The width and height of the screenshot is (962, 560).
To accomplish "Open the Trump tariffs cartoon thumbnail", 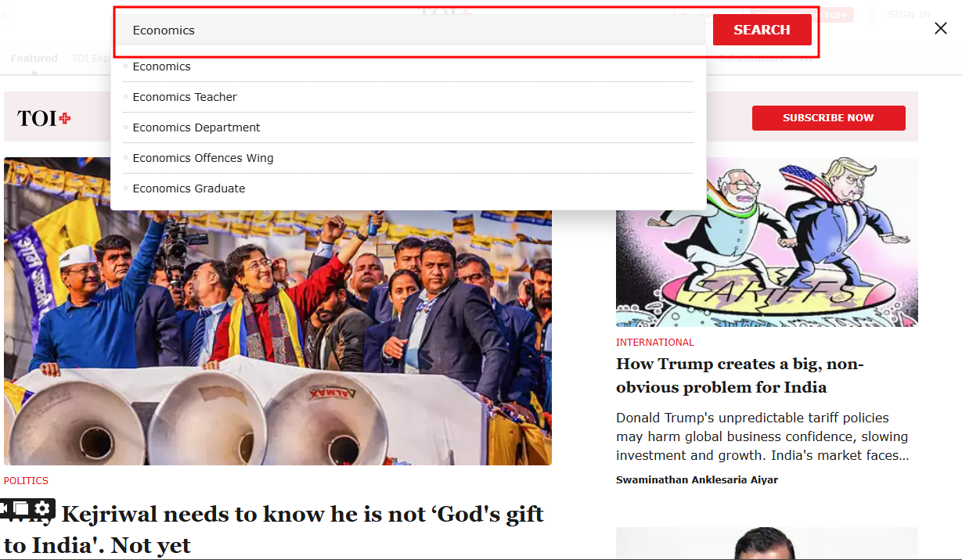I will point(767,242).
